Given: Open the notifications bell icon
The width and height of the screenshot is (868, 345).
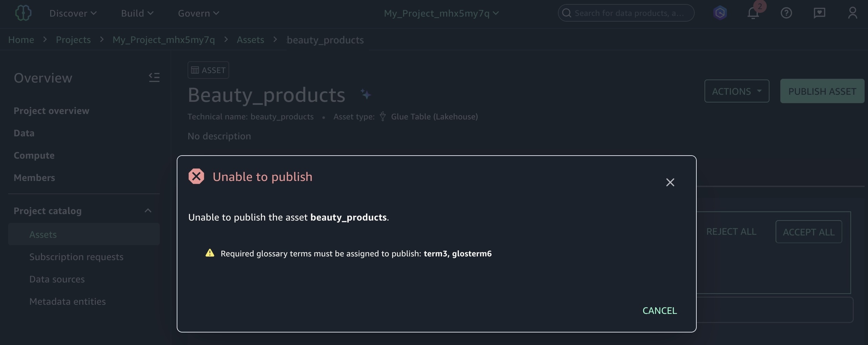Looking at the screenshot, I should point(753,13).
